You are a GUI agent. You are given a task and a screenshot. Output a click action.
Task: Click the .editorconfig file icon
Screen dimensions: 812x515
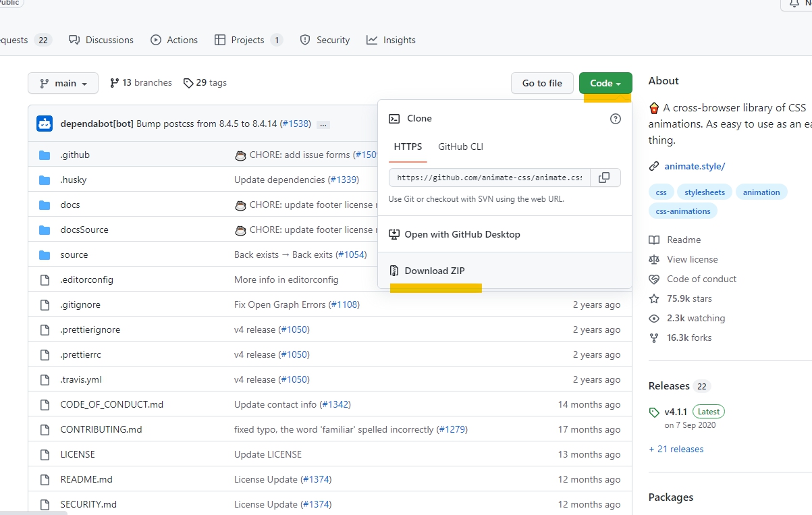45,279
